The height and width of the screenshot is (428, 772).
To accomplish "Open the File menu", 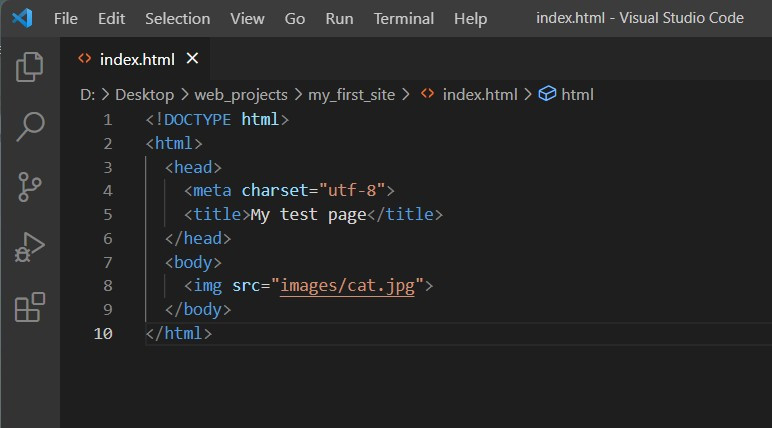I will coord(65,19).
